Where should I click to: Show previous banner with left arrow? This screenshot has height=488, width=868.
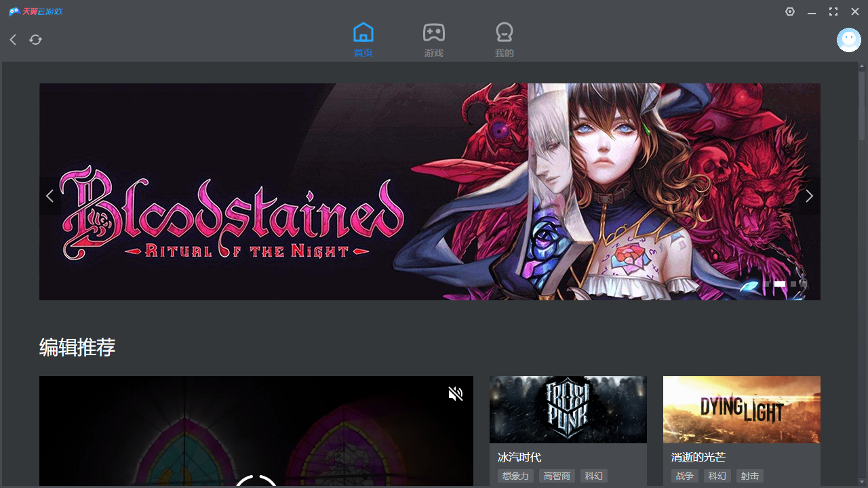(x=50, y=196)
